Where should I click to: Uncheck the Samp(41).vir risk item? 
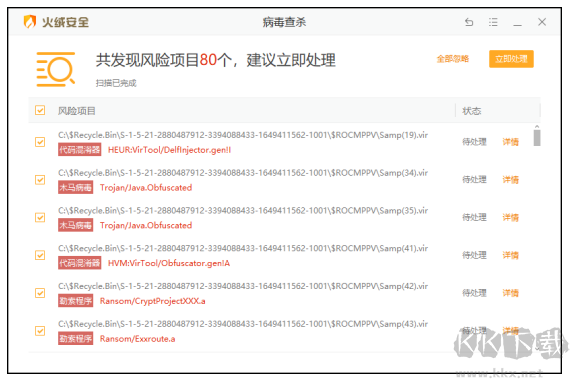point(40,255)
